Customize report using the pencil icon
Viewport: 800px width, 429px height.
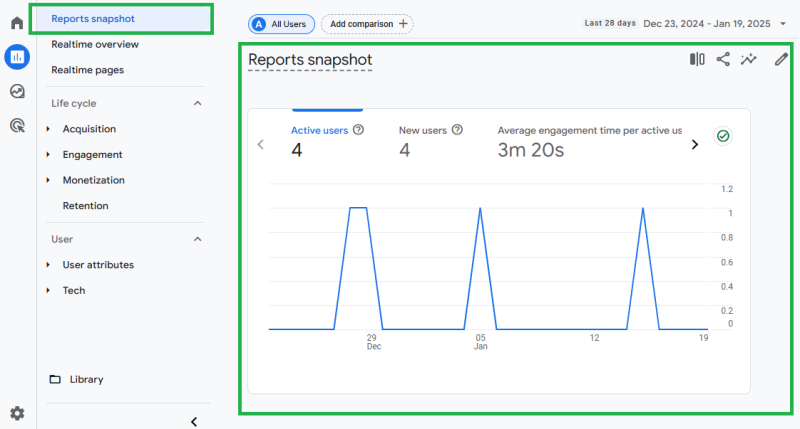point(781,60)
